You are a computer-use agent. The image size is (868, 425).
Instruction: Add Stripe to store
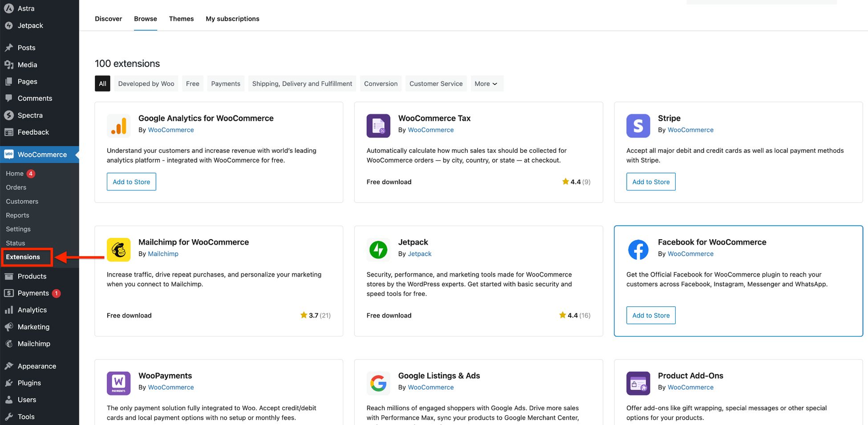point(651,182)
